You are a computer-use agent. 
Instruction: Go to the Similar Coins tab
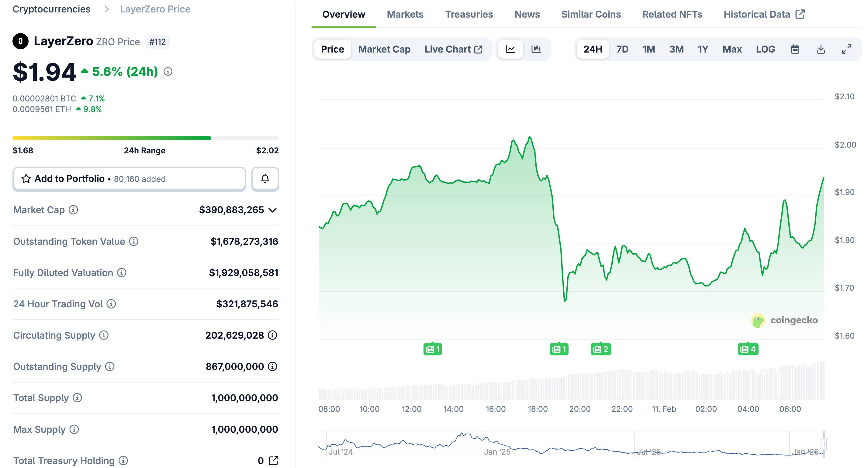pyautogui.click(x=591, y=14)
